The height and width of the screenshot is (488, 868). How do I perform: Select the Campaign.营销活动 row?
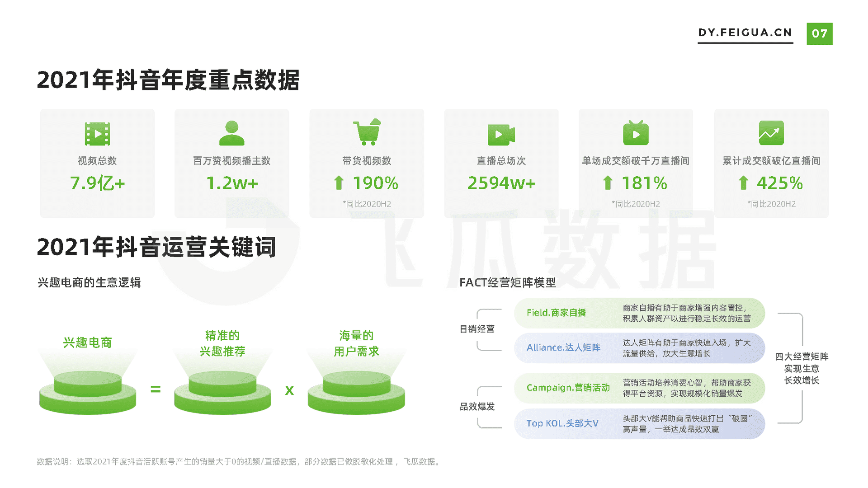point(639,388)
